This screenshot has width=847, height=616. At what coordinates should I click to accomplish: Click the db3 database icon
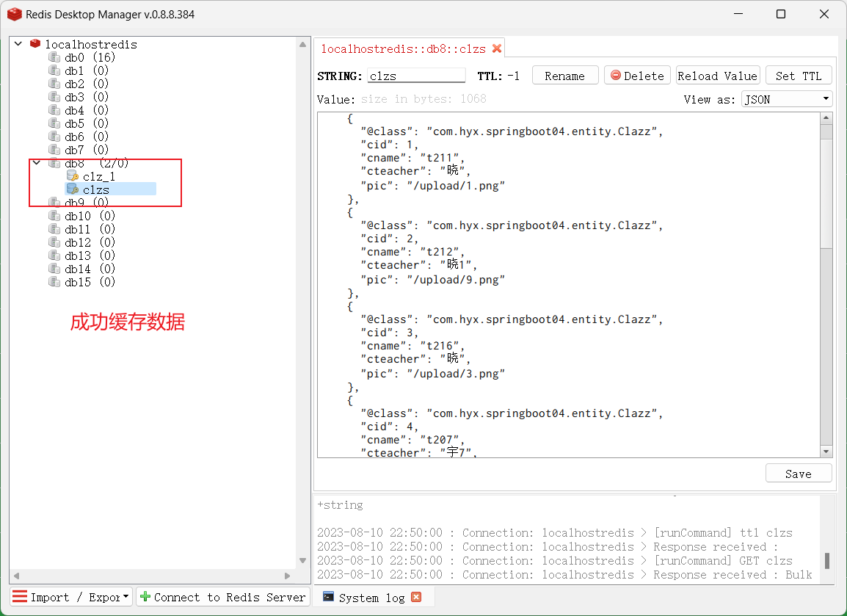point(54,97)
